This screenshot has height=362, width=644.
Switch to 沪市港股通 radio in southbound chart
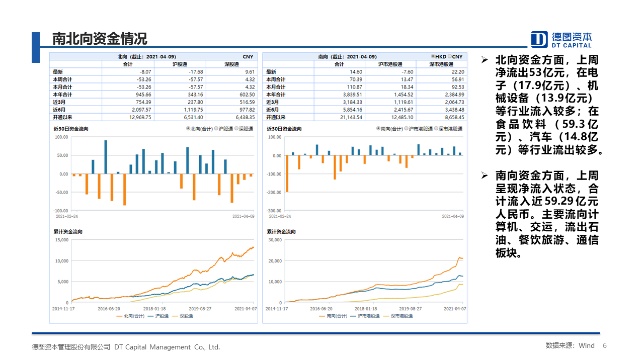(x=408, y=129)
